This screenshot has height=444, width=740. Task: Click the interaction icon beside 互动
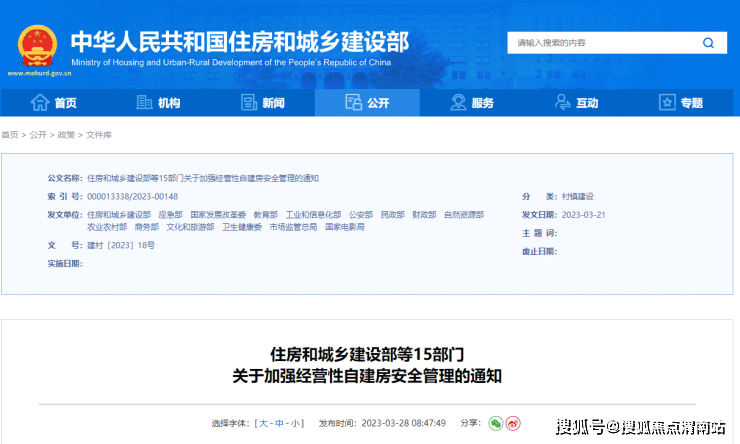(562, 103)
